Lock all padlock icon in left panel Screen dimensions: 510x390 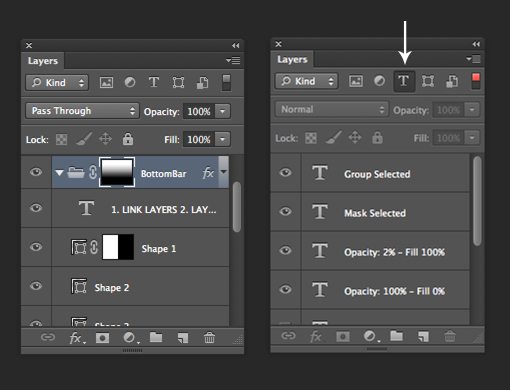128,139
